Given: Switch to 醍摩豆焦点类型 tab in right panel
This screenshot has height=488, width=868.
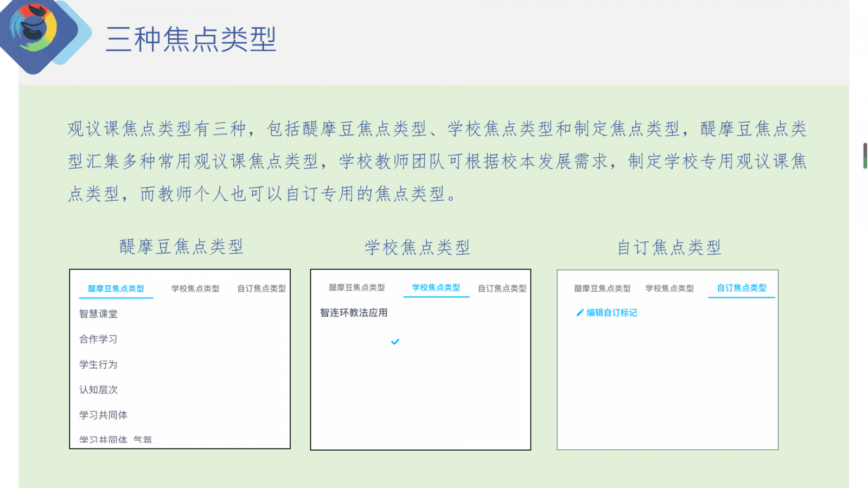Looking at the screenshot, I should point(602,288).
